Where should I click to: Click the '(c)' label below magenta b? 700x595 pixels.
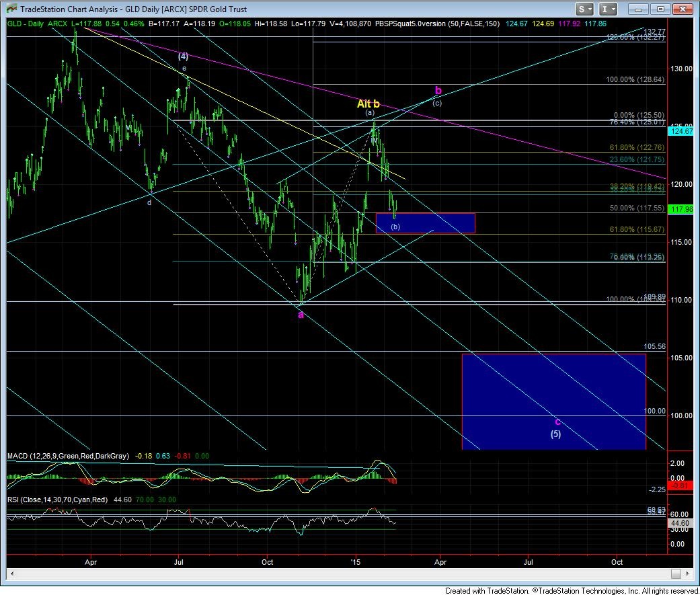(437, 103)
